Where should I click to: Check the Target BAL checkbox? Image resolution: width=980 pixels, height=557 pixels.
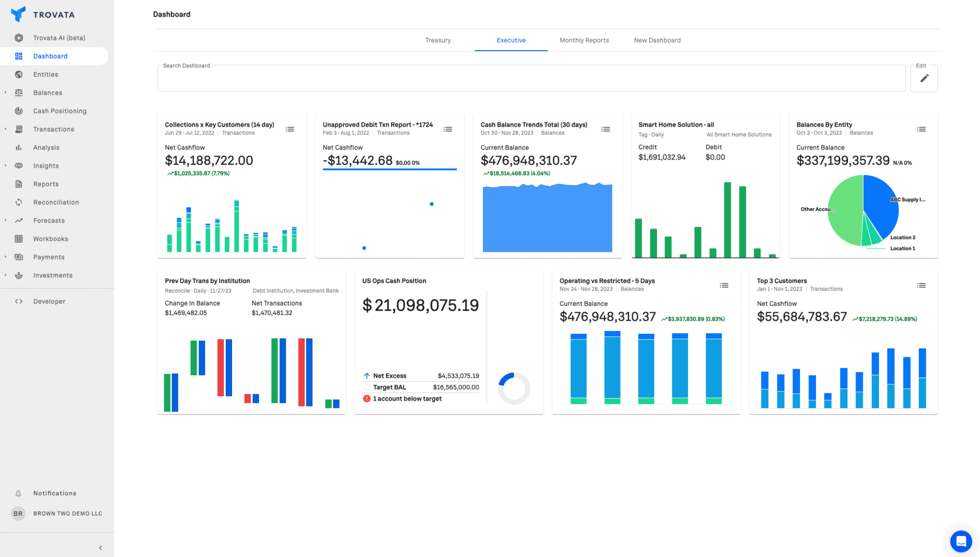click(367, 387)
